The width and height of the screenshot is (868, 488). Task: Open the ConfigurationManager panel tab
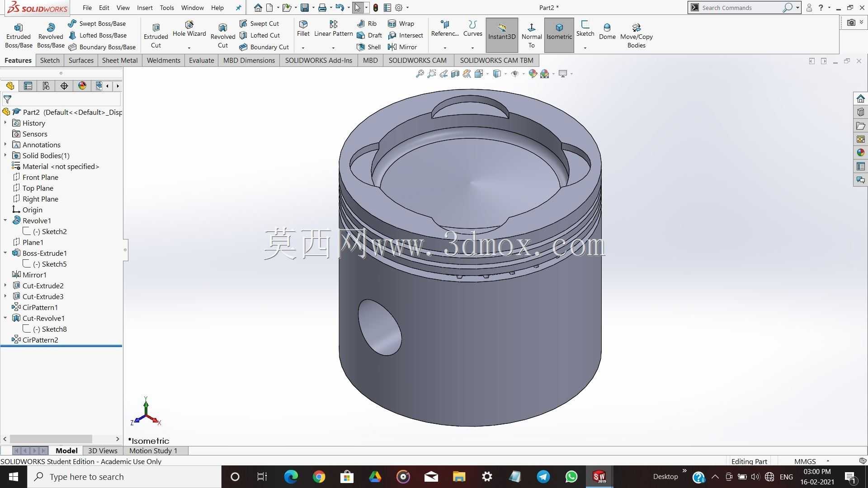[x=46, y=86]
